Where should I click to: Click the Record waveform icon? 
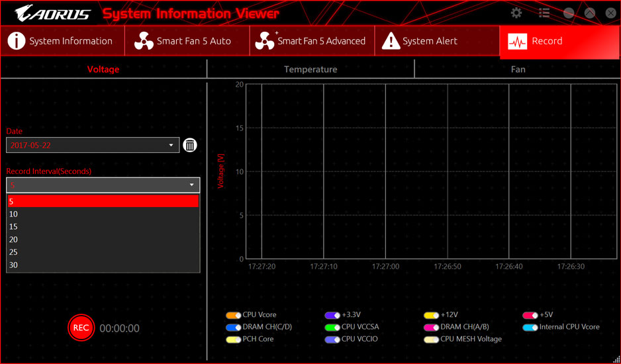pyautogui.click(x=517, y=41)
